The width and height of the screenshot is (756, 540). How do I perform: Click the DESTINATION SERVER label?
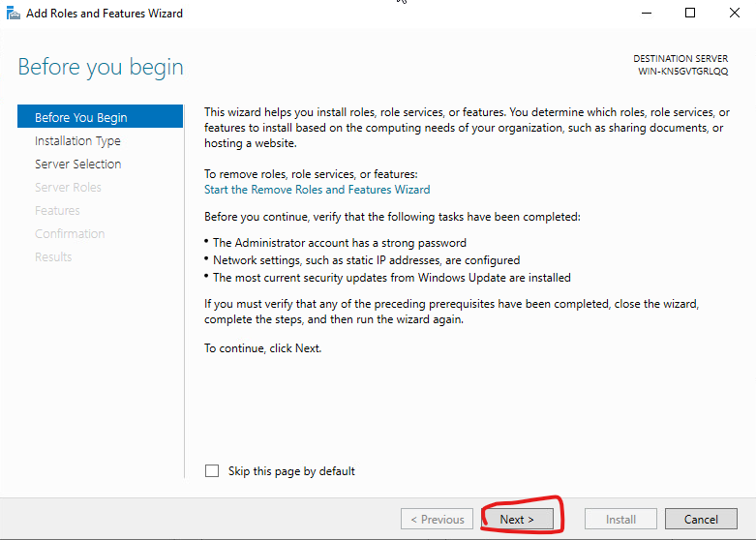(x=680, y=59)
